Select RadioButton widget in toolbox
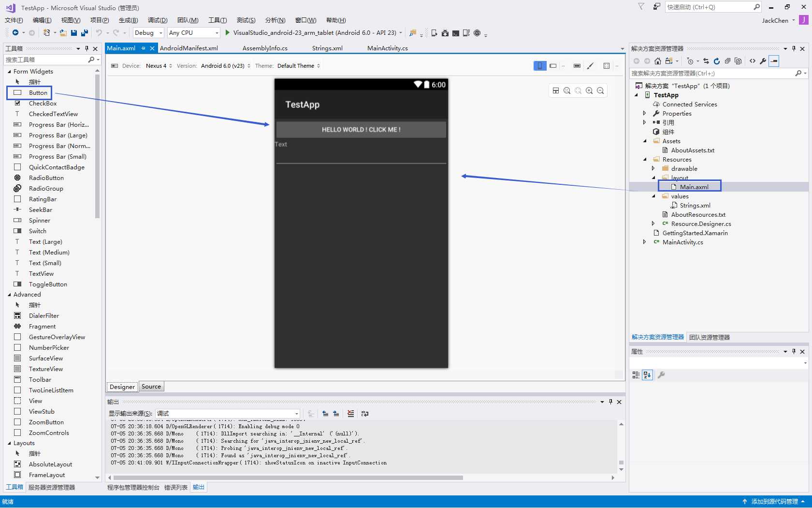Viewport: 812px width, 508px height. pyautogui.click(x=46, y=178)
